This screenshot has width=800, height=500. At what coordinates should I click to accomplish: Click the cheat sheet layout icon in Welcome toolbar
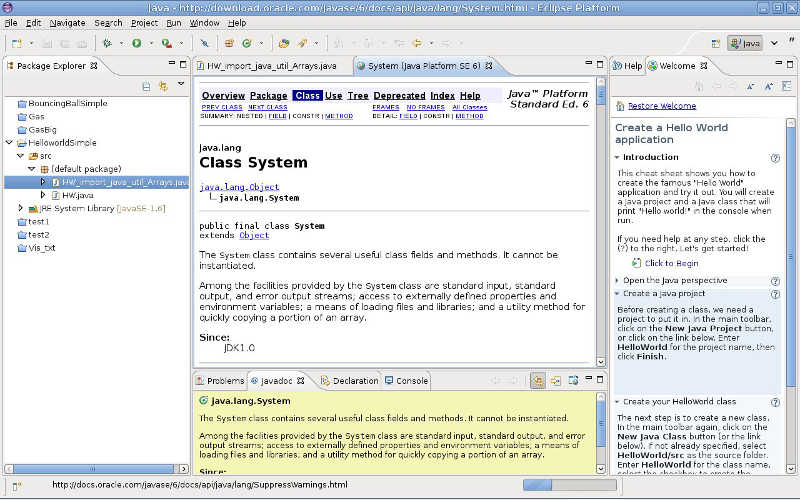[x=787, y=86]
